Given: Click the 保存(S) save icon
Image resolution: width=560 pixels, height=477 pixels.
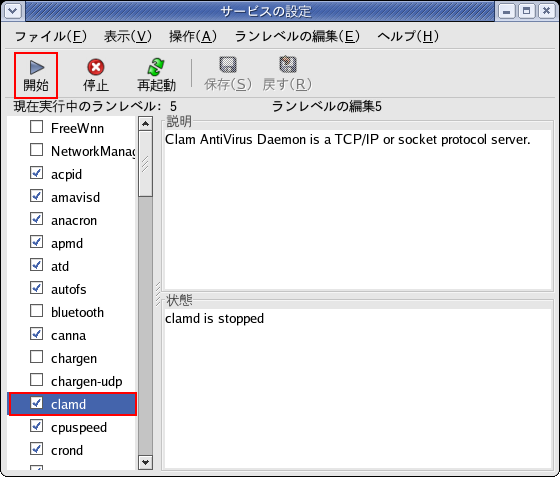Looking at the screenshot, I should pyautogui.click(x=228, y=75).
